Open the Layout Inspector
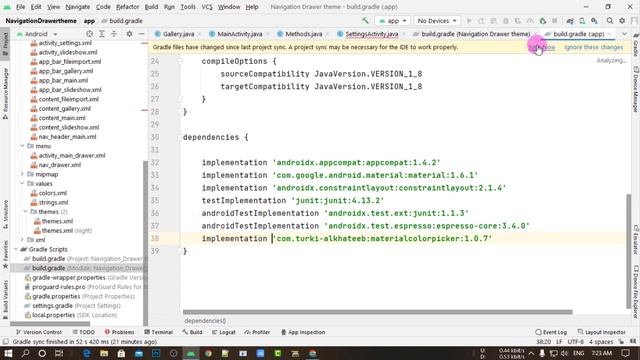 point(602,332)
